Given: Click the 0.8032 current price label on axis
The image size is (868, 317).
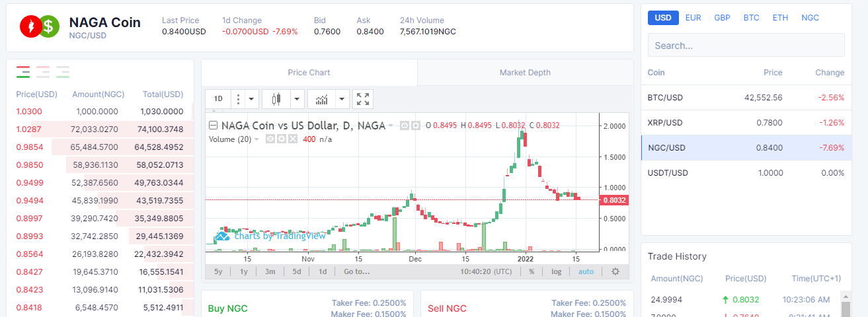Looking at the screenshot, I should (614, 199).
